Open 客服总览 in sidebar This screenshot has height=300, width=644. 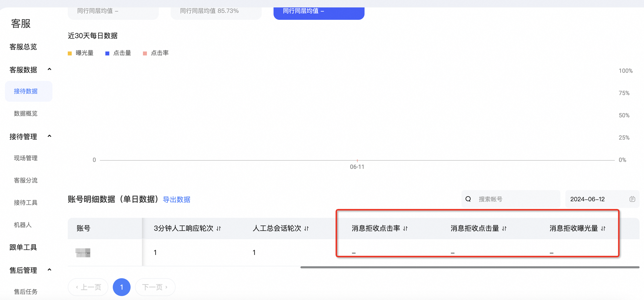[23, 47]
